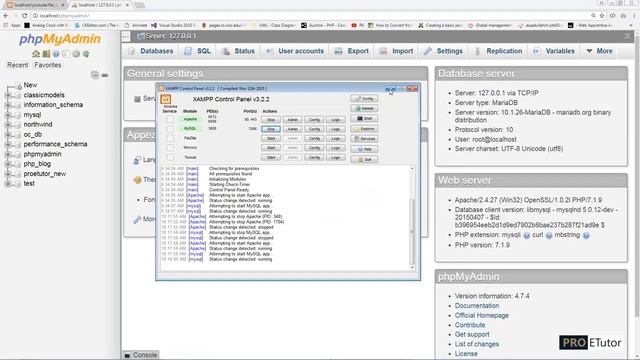Open the Replication tab
This screenshot has width=640, height=360.
click(x=498, y=51)
